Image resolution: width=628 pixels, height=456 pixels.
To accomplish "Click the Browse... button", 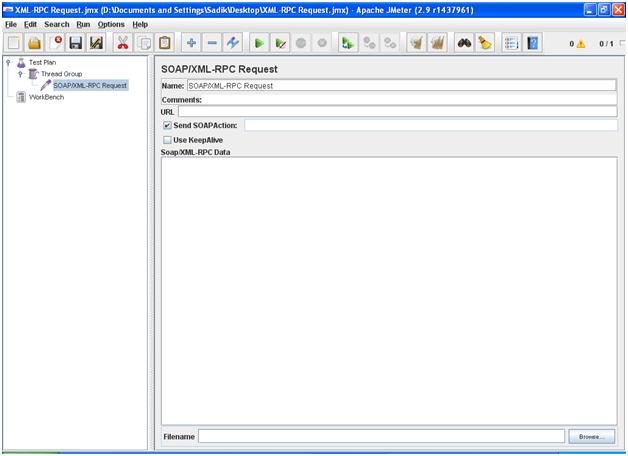I will tap(592, 436).
